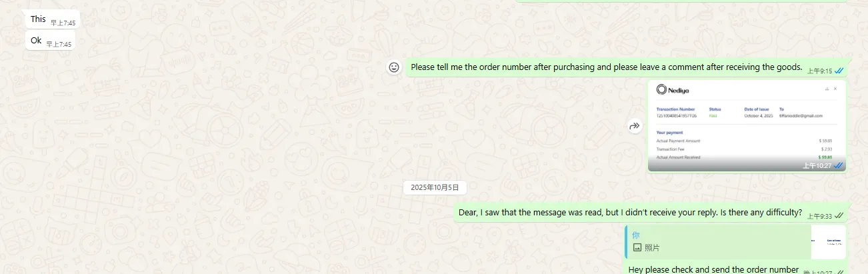Click blue read ticks on 9:15 message
This screenshot has width=868, height=274.
[x=839, y=70]
